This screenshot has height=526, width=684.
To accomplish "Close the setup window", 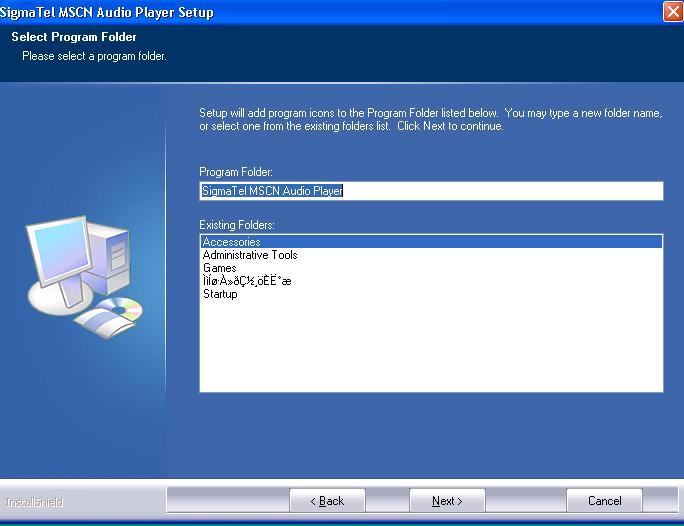I will pos(673,11).
